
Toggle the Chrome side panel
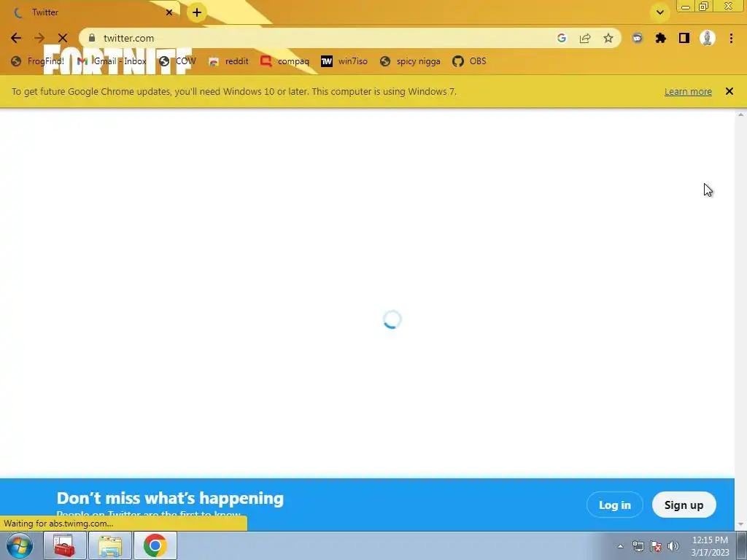[684, 38]
